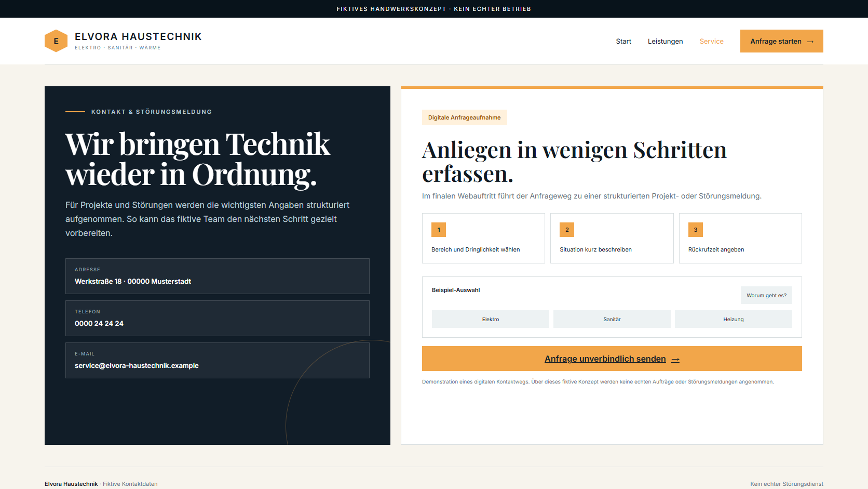The image size is (868, 489).
Task: Click the address 'Werkstraße 18 · 00000 Musterstadt'
Action: [133, 281]
